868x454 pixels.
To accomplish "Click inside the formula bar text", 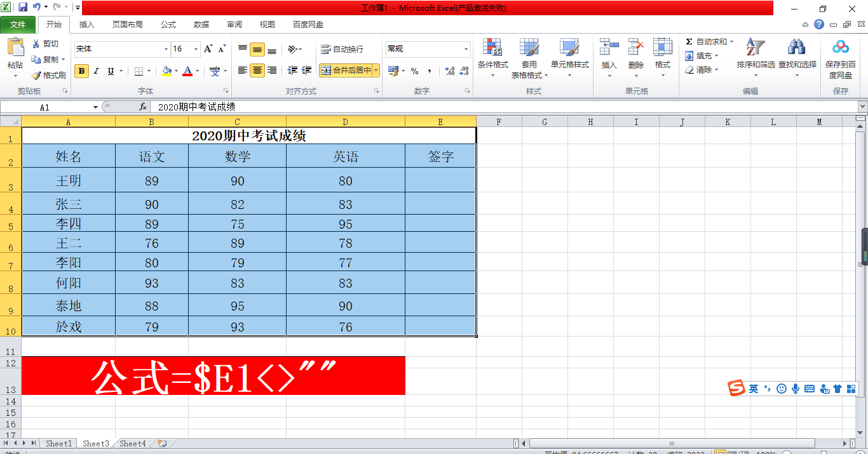I will [x=503, y=107].
